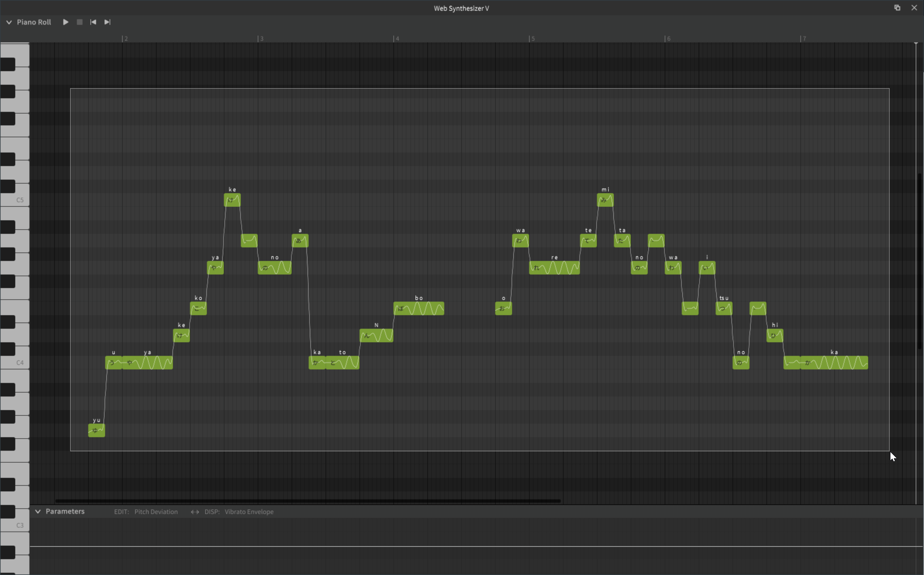Click measure 7 marker on the ruler
Image resolution: width=924 pixels, height=575 pixels.
(x=803, y=38)
